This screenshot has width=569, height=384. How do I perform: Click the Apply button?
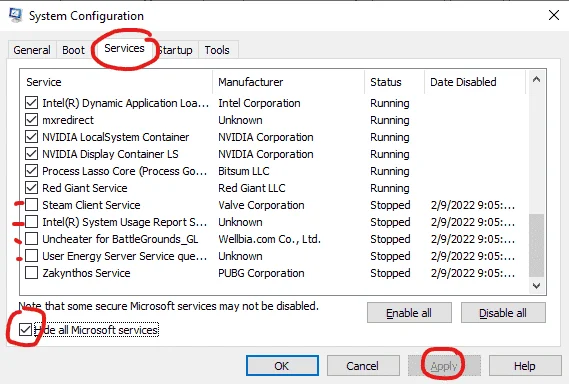click(x=444, y=366)
